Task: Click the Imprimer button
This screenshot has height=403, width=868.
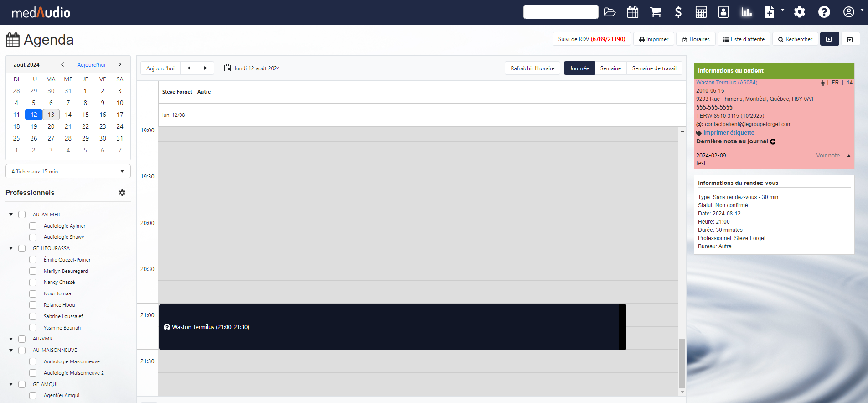Action: tap(654, 39)
